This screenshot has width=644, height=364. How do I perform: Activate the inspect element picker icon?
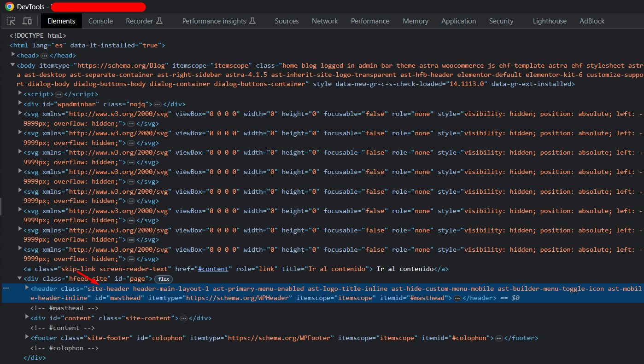tap(11, 21)
